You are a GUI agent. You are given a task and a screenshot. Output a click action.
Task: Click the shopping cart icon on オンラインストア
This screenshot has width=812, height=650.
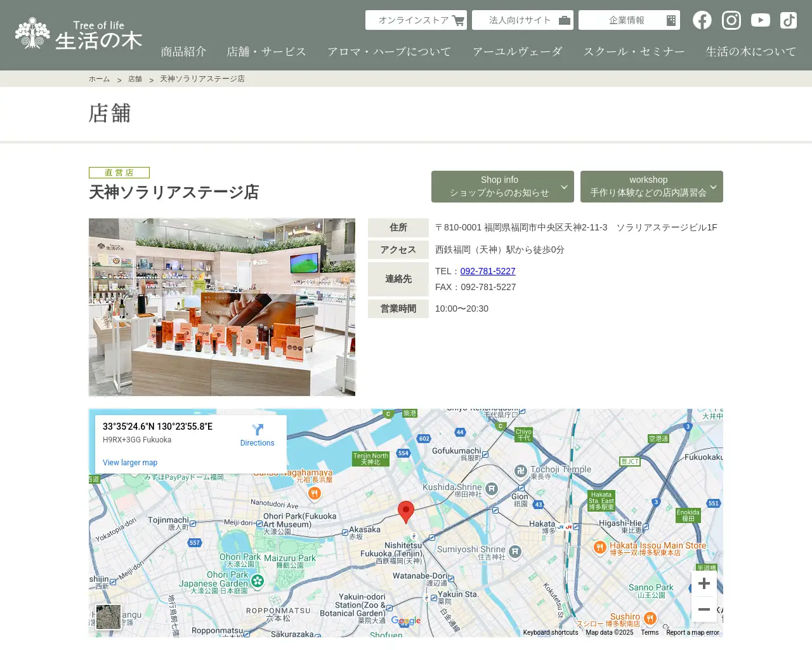[x=458, y=20]
